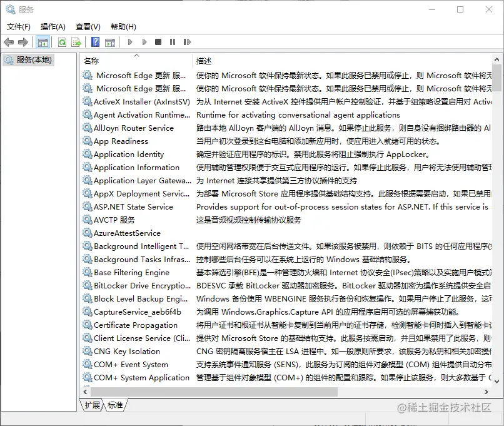
Task: Click the second play (start) icon
Action: click(144, 42)
